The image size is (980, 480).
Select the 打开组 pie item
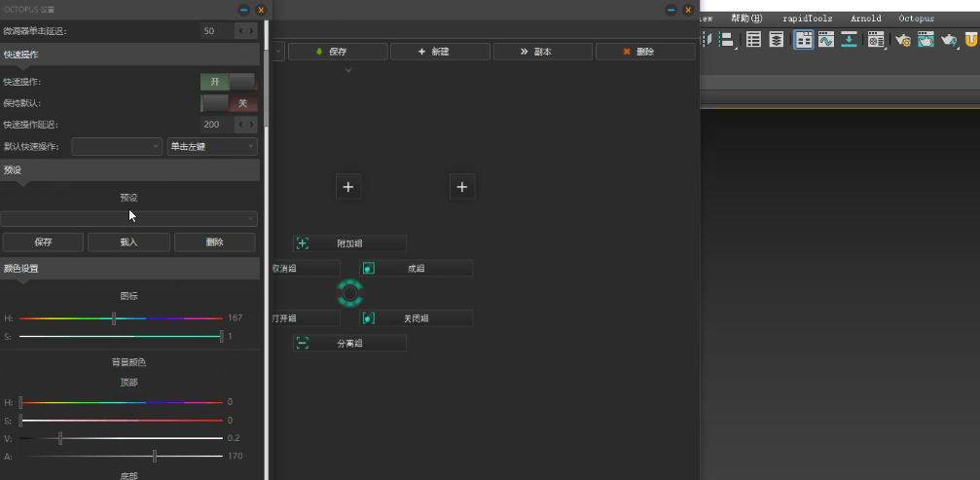click(307, 318)
